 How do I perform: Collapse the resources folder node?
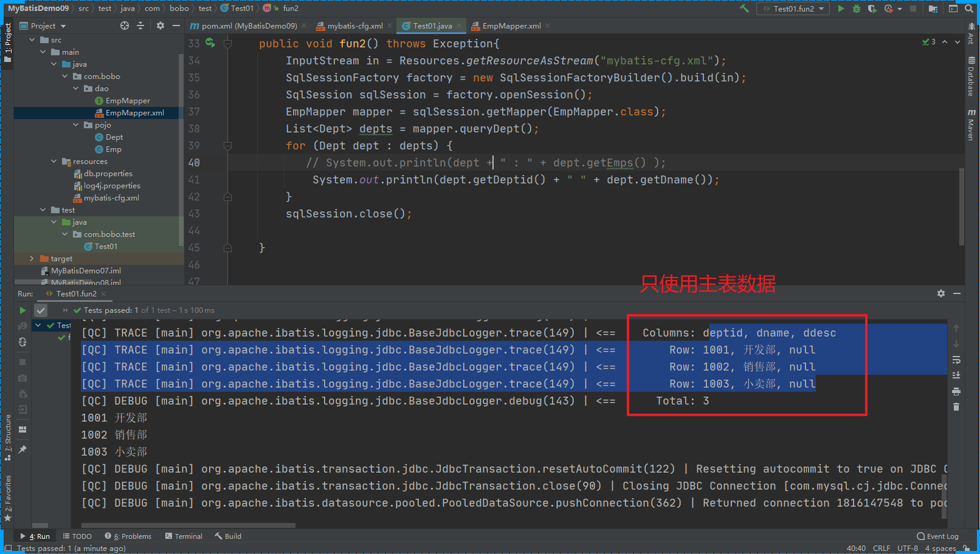(x=54, y=161)
